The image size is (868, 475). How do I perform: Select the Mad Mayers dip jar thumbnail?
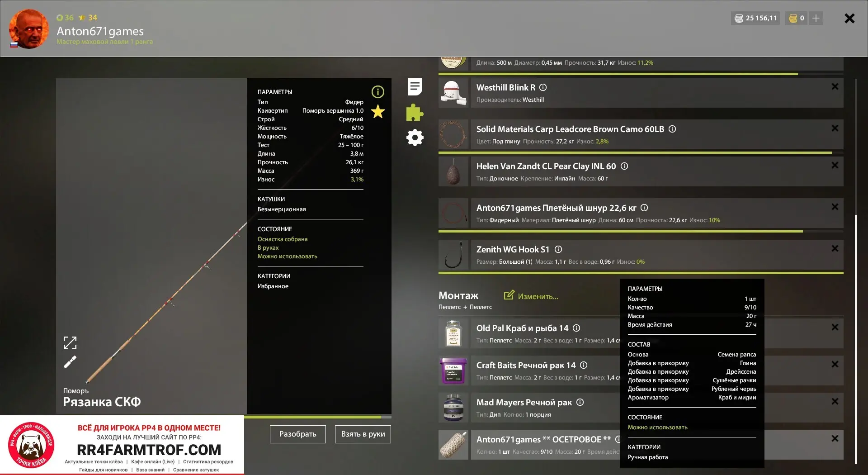tap(453, 408)
